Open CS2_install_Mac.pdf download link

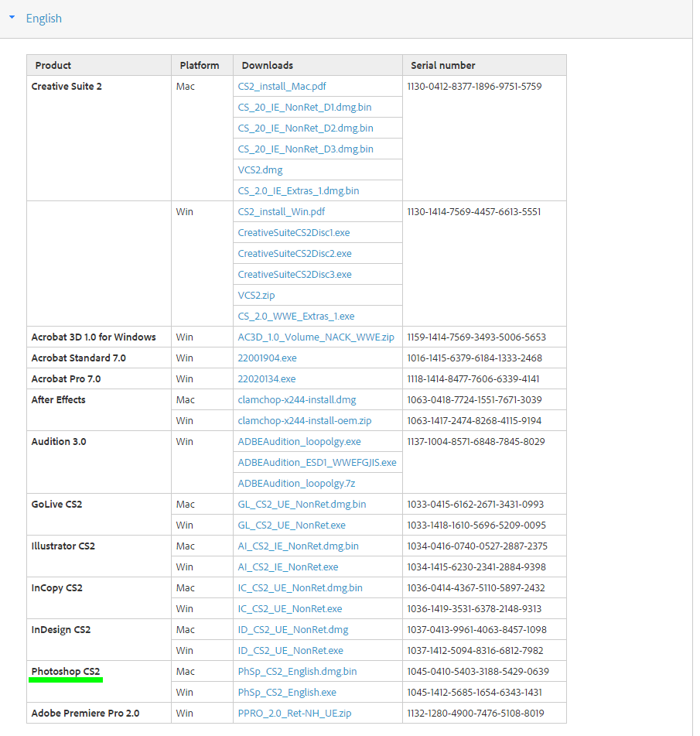tap(282, 87)
